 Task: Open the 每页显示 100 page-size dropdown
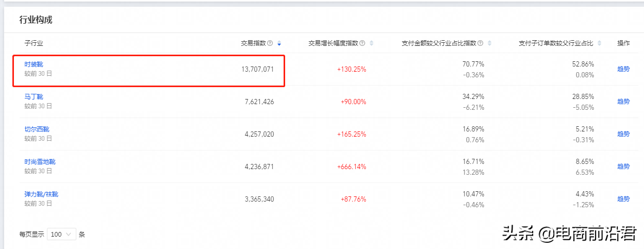(x=61, y=234)
